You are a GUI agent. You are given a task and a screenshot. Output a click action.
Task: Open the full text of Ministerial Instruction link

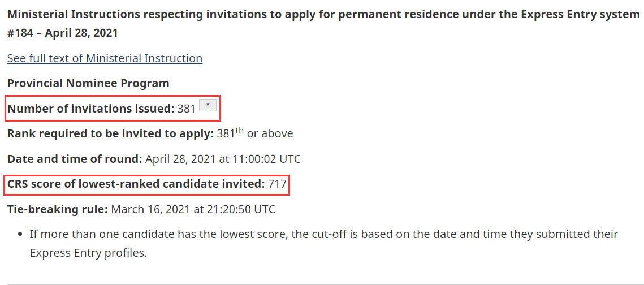pos(105,58)
